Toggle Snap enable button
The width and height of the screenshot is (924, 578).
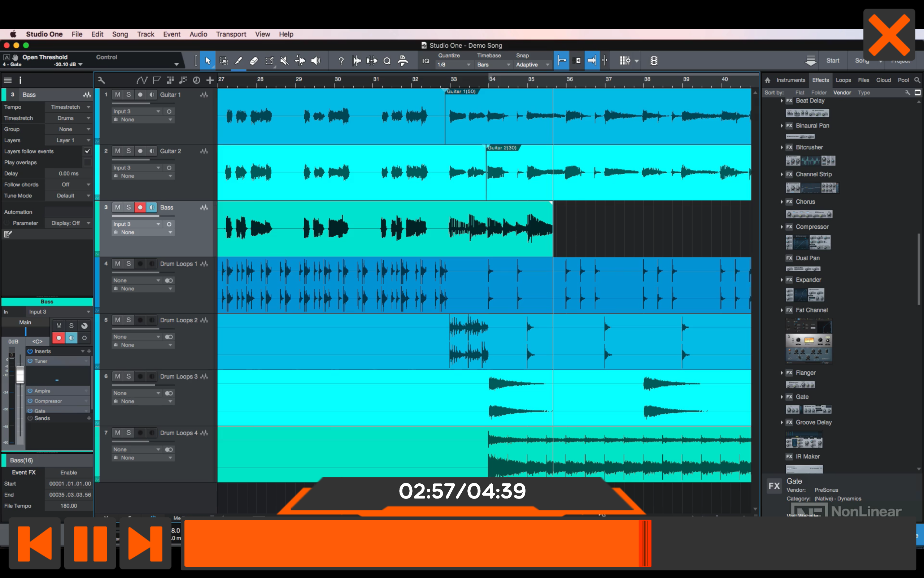(561, 61)
